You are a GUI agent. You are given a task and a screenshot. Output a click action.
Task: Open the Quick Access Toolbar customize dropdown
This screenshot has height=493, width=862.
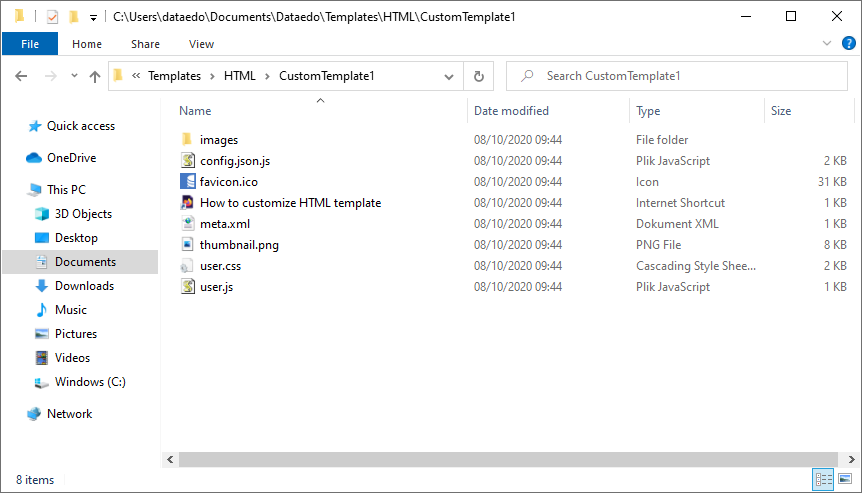[93, 17]
